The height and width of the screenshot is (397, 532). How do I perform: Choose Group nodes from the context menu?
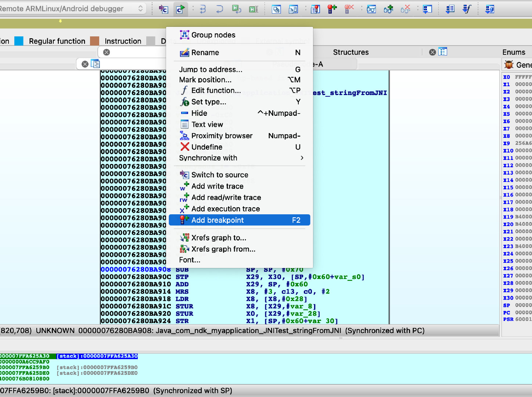pos(240,35)
